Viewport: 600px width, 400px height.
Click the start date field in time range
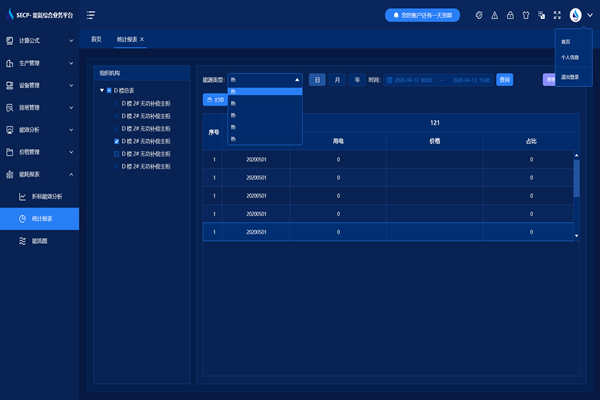pos(410,79)
